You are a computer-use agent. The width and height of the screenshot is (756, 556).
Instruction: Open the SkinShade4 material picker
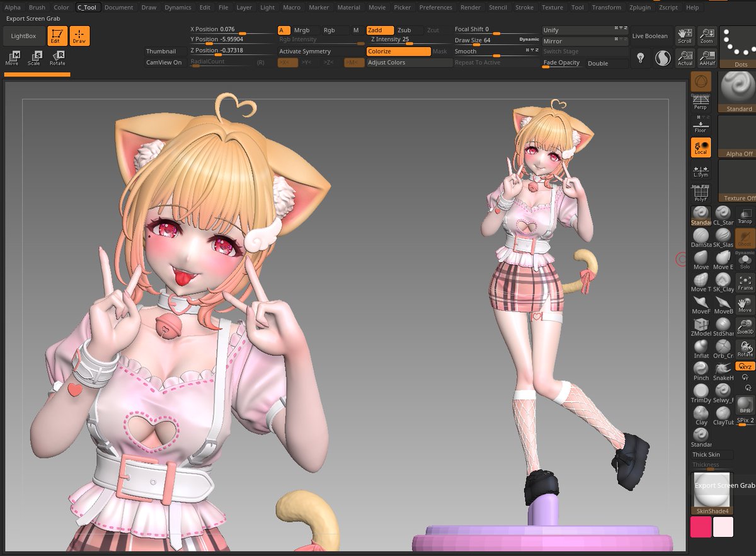pos(711,494)
